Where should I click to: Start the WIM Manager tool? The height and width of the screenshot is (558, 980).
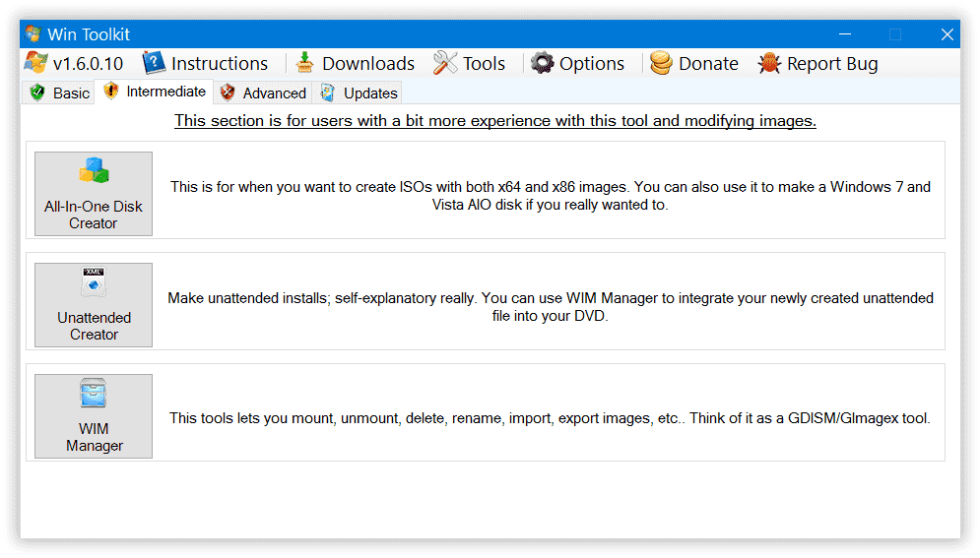pos(94,416)
